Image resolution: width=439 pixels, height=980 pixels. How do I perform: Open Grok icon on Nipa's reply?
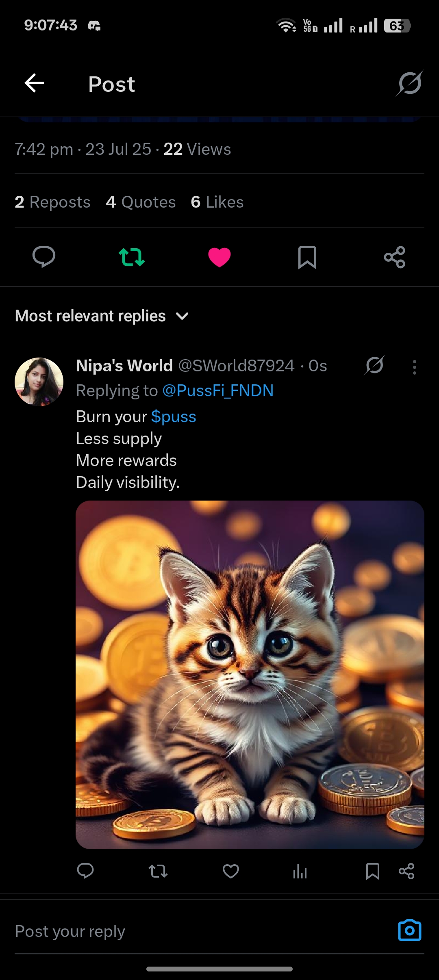374,365
